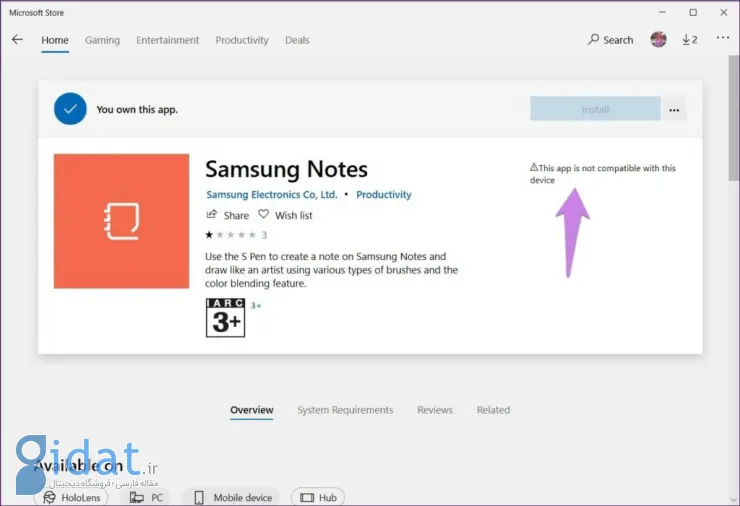Viewport: 740px width, 506px height.
Task: Click the 'Samsung Notes' title text
Action: 286,169
